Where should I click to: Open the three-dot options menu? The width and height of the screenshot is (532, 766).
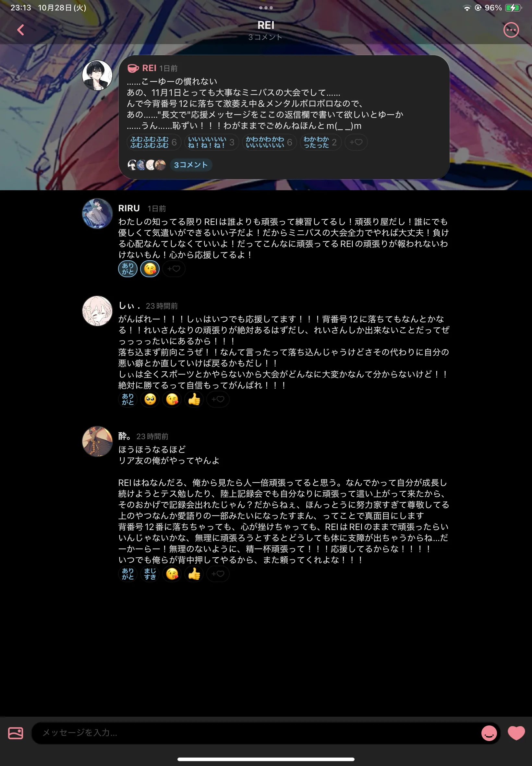[x=511, y=30]
